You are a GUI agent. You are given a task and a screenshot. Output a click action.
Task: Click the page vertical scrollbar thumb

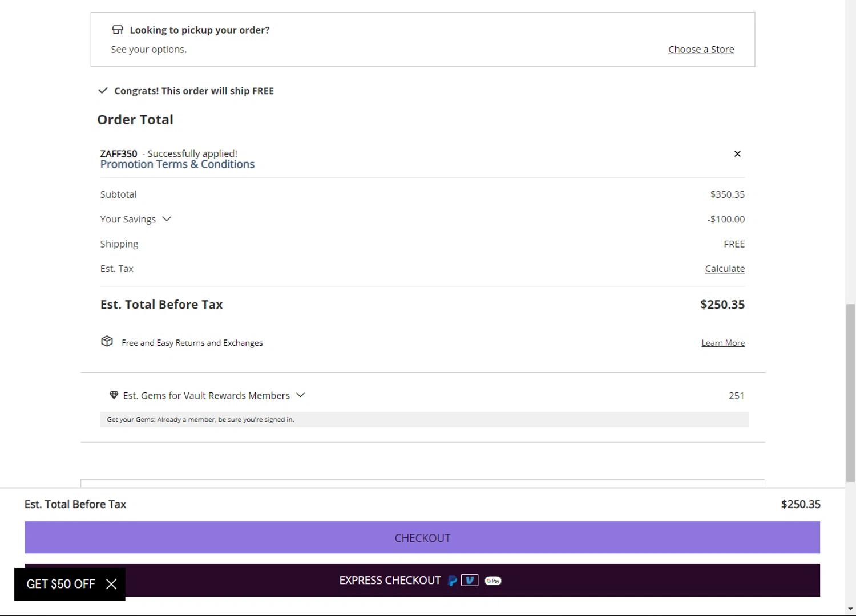(x=850, y=393)
